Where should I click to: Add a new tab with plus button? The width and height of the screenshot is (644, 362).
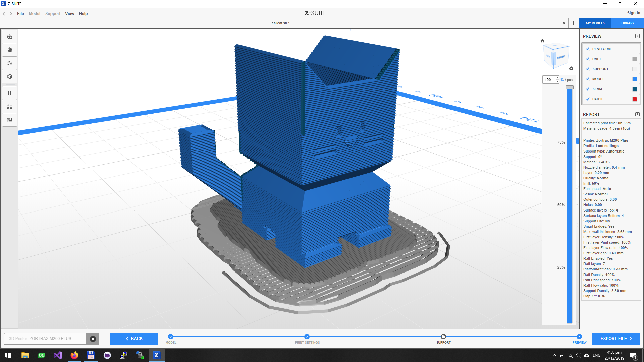(574, 23)
